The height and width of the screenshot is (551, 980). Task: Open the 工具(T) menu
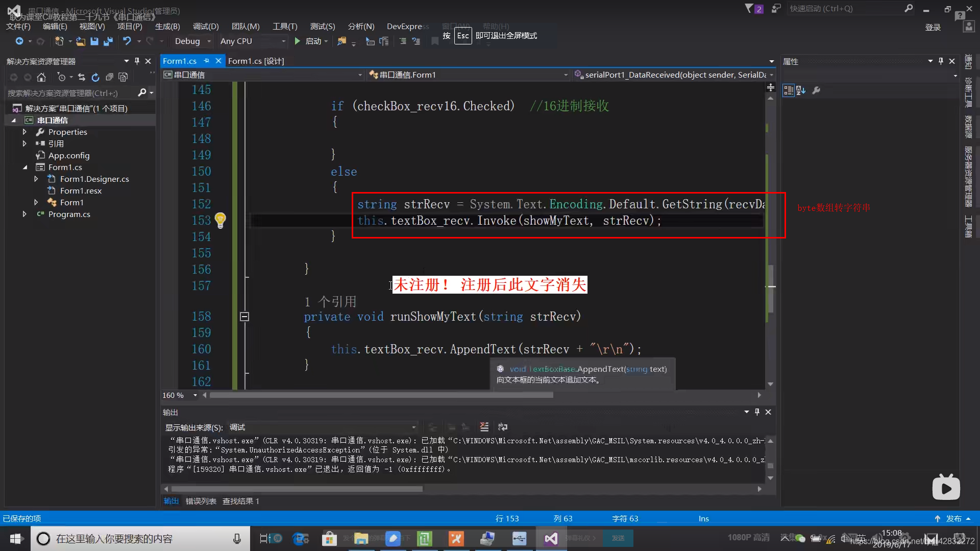[285, 26]
